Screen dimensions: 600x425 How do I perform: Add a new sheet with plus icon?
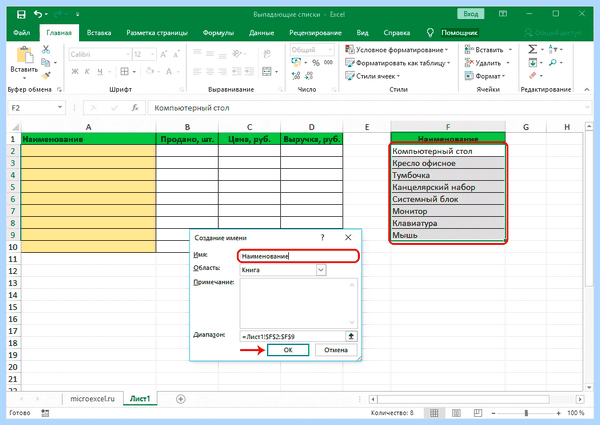[181, 399]
